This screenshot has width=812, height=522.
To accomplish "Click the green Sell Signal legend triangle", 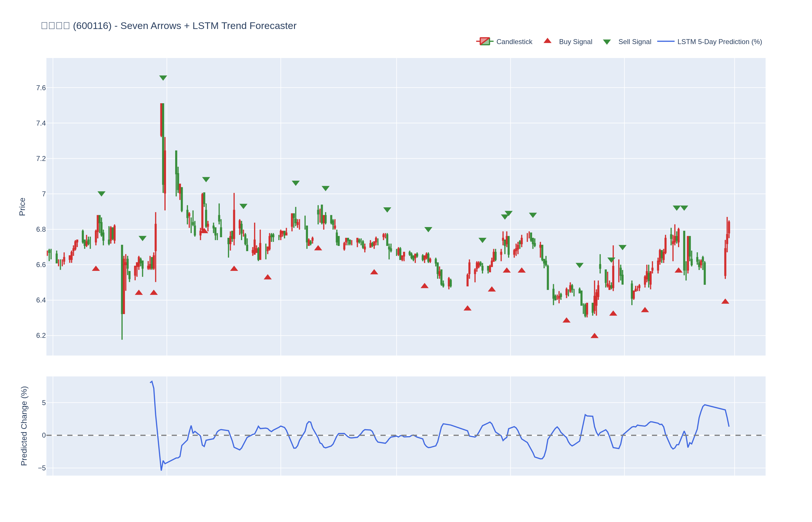I will (607, 42).
